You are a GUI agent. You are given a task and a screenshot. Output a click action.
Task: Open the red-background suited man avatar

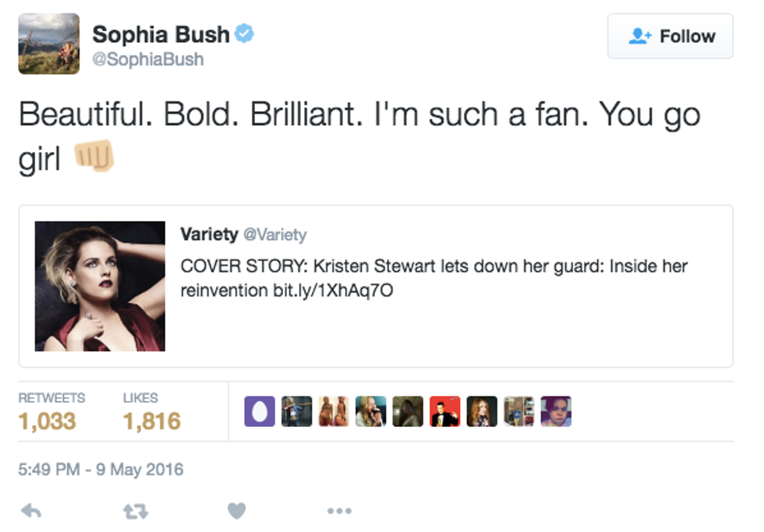click(x=444, y=411)
